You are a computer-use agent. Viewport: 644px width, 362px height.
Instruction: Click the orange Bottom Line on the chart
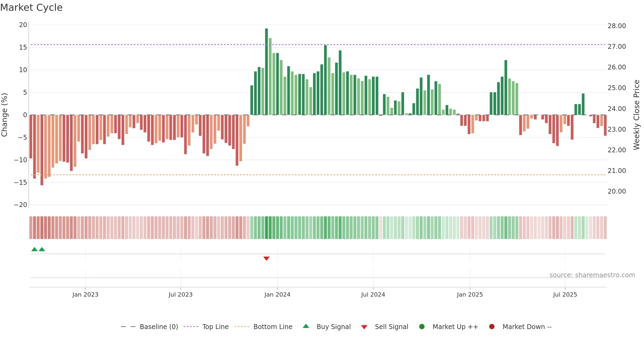pos(318,175)
